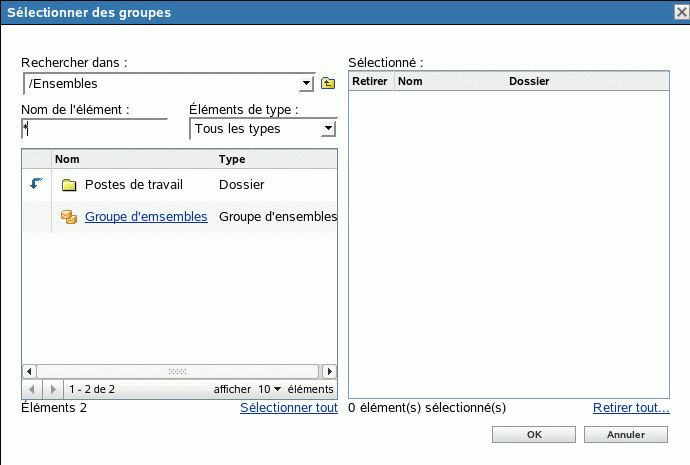
Task: Click the Postes de travail folder icon
Action: pos(69,185)
